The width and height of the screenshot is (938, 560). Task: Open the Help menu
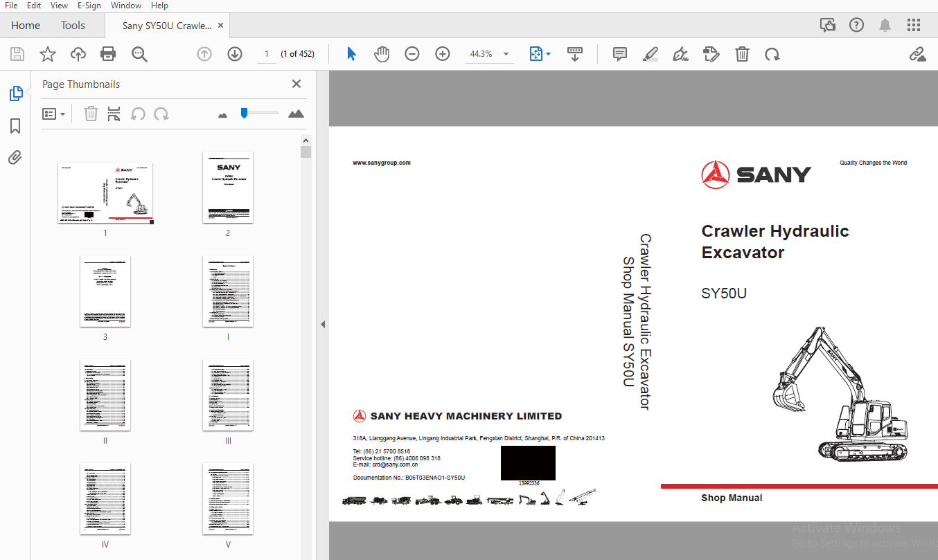[159, 6]
